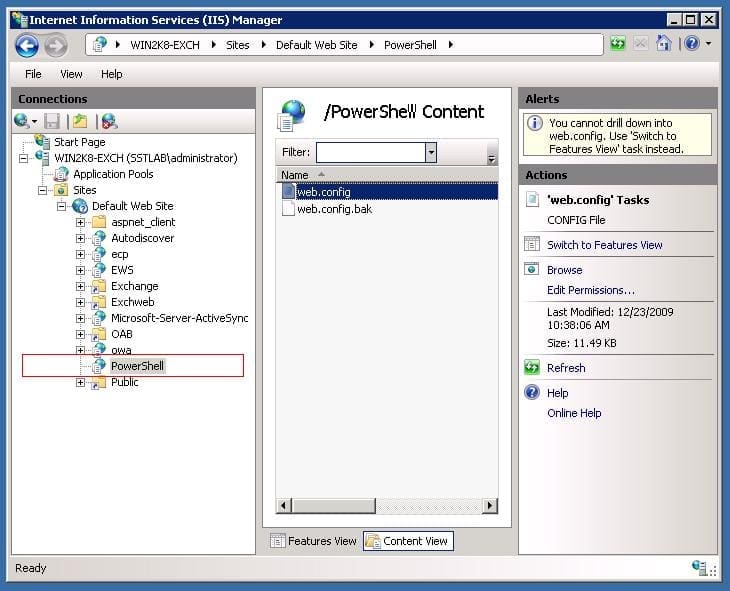Click Sites in the address breadcrumb
The height and width of the screenshot is (591, 730).
[x=237, y=45]
